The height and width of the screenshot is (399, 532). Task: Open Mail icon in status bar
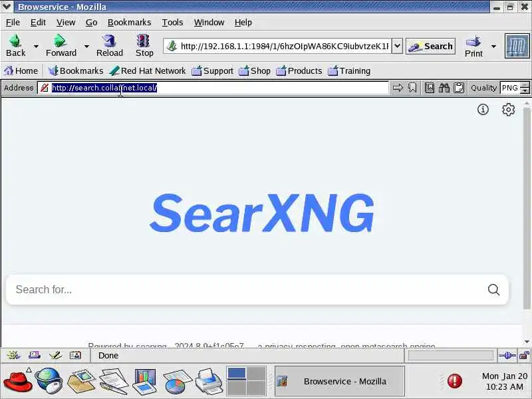tap(35, 355)
